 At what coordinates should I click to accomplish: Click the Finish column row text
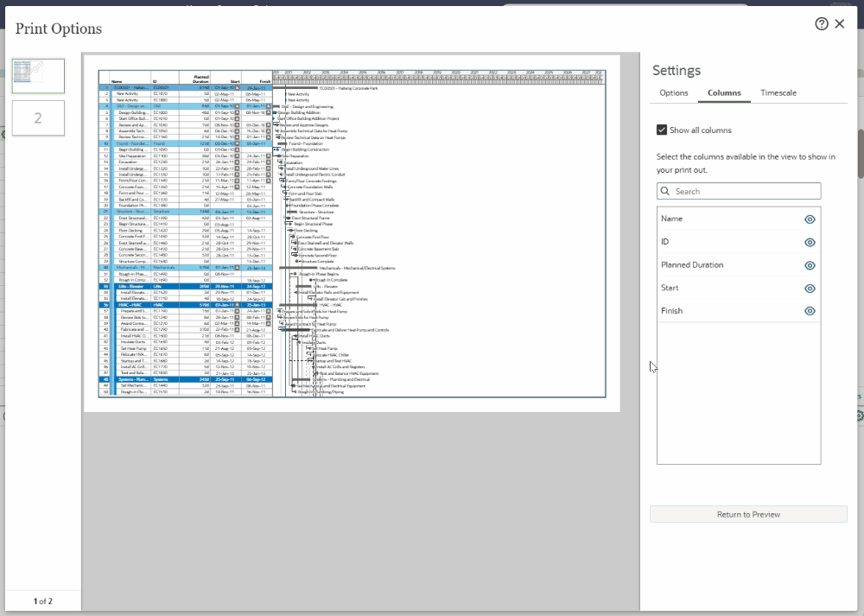click(671, 311)
